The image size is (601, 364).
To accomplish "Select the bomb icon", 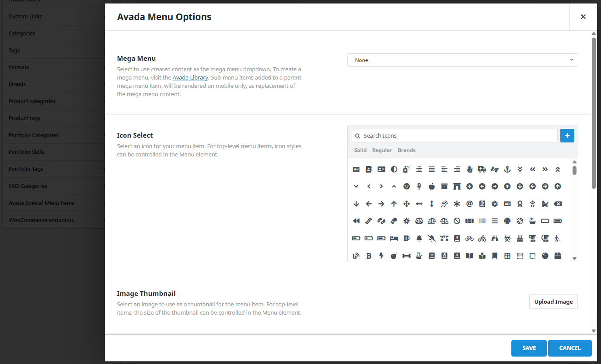I will point(394,256).
